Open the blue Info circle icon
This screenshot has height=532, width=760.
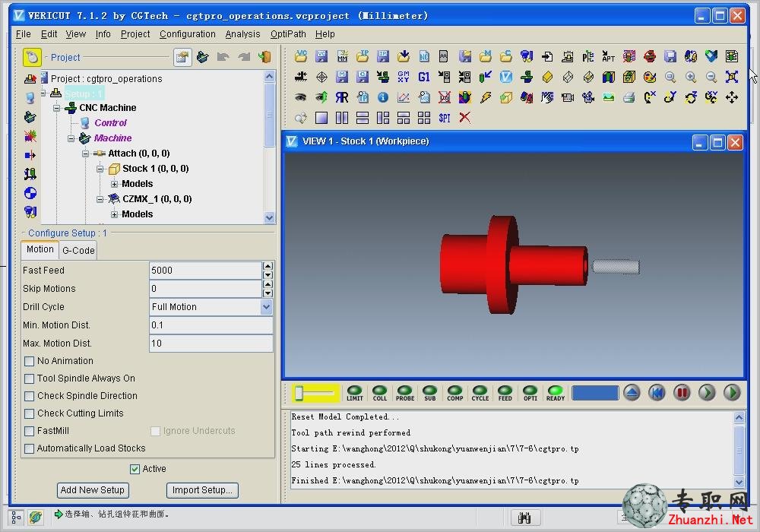click(383, 97)
